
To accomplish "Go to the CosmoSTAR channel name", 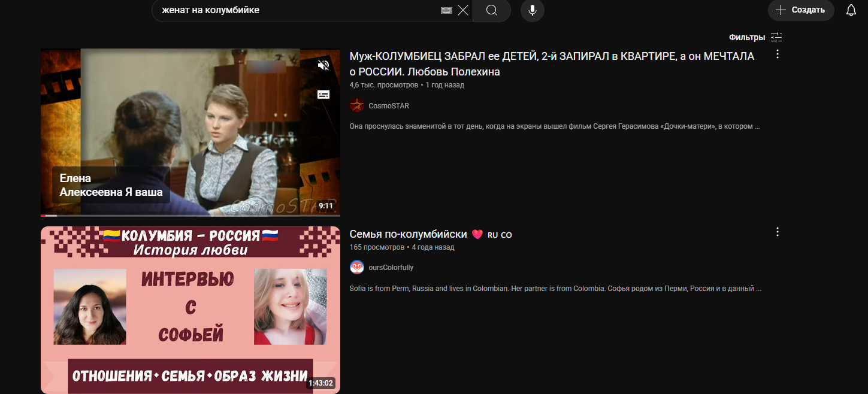I will click(389, 106).
